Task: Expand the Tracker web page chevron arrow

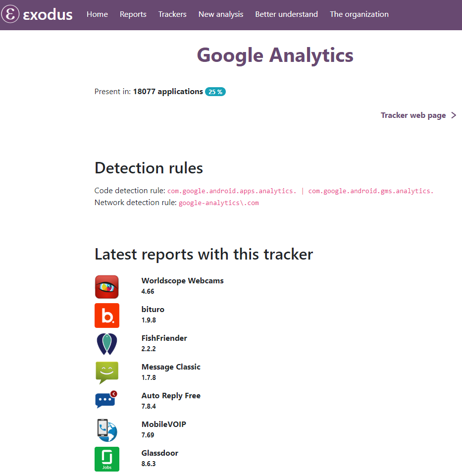Action: click(454, 115)
